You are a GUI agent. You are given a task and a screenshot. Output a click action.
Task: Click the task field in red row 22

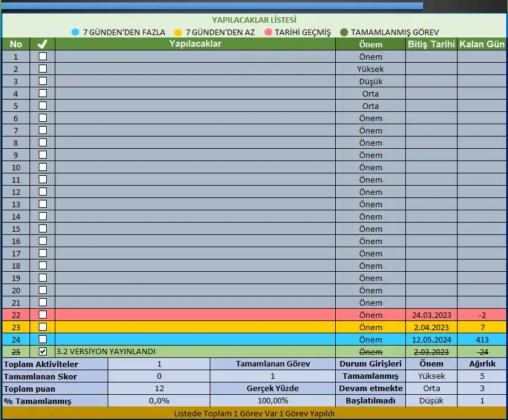point(195,315)
